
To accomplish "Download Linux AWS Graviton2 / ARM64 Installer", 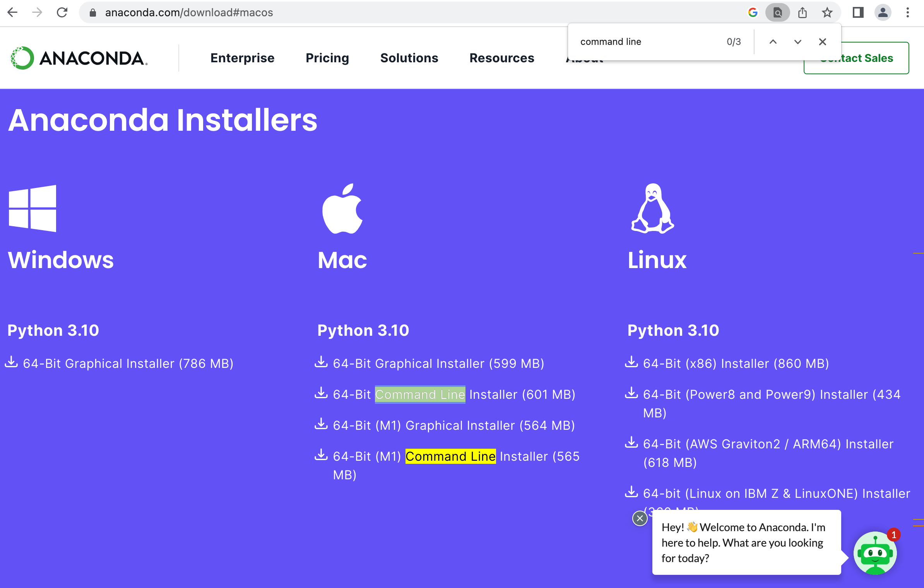I will [x=768, y=453].
